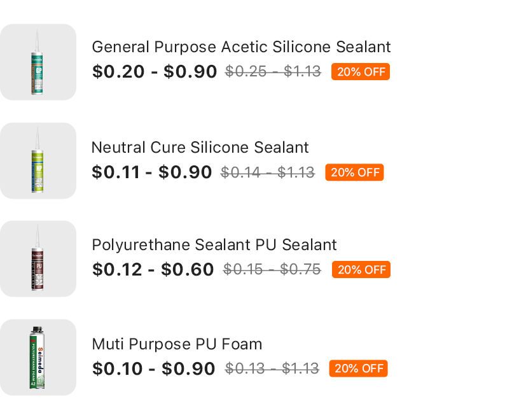Select the Muti Purpose PU Foam title
This screenshot has height=420, width=519.
(177, 344)
